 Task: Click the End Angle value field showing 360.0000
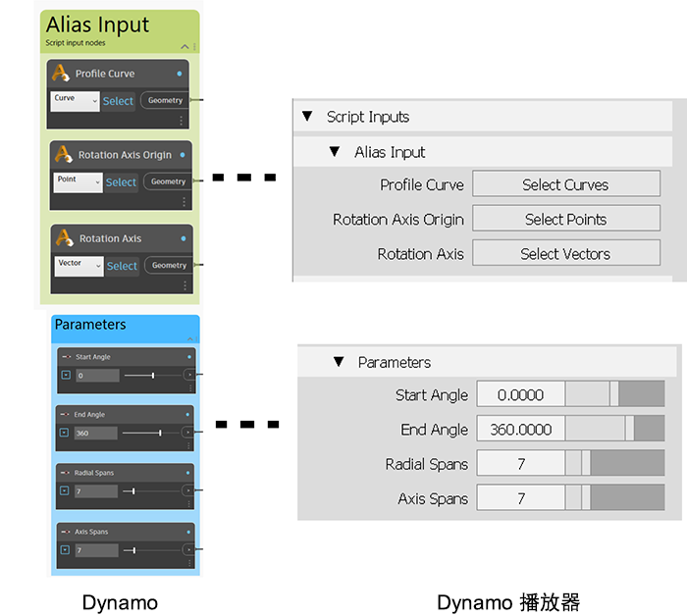tap(520, 429)
